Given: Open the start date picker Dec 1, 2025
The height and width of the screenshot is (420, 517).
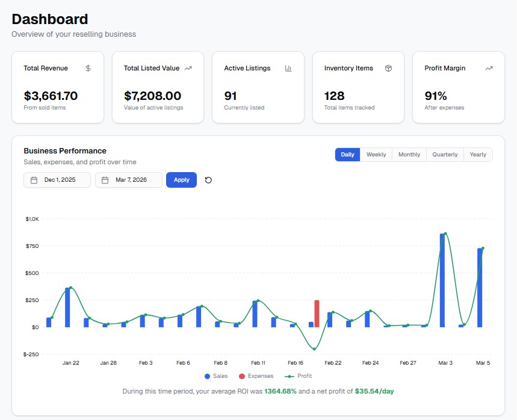Looking at the screenshot, I should coord(58,180).
